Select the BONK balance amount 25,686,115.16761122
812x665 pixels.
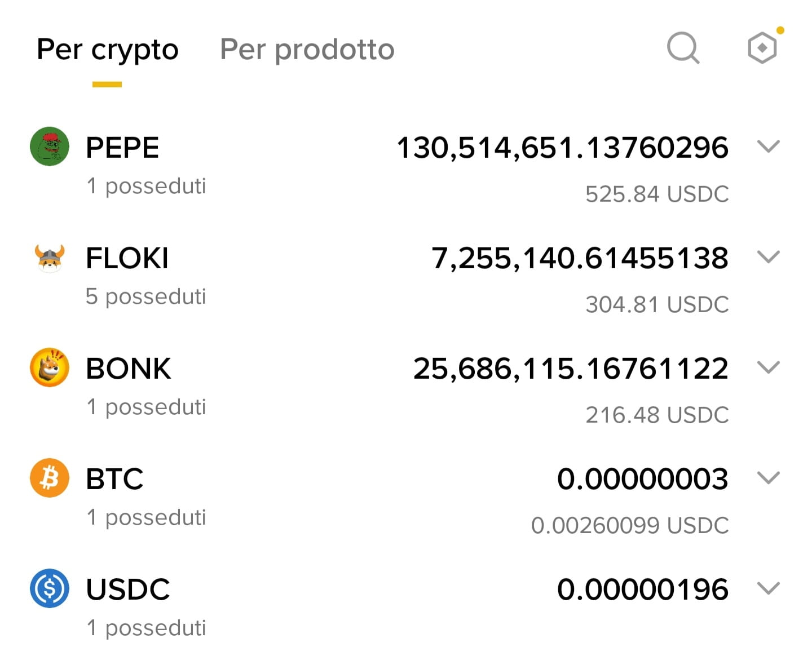pos(571,369)
